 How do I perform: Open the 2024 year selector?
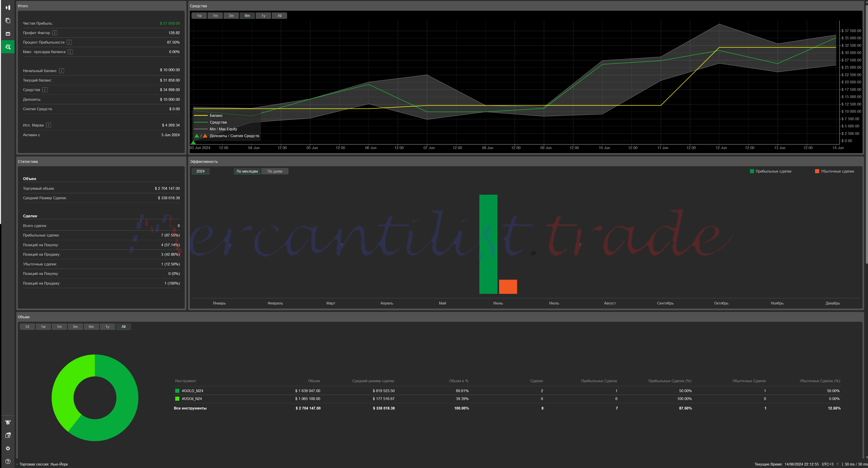(201, 171)
